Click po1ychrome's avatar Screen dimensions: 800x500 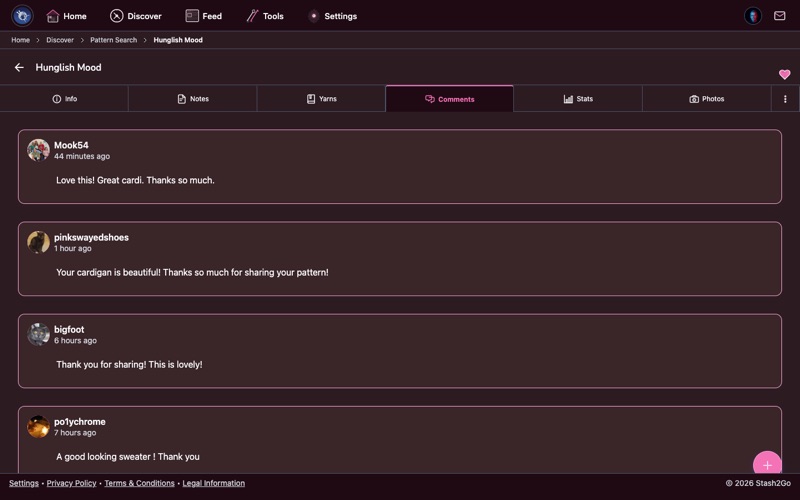38,427
